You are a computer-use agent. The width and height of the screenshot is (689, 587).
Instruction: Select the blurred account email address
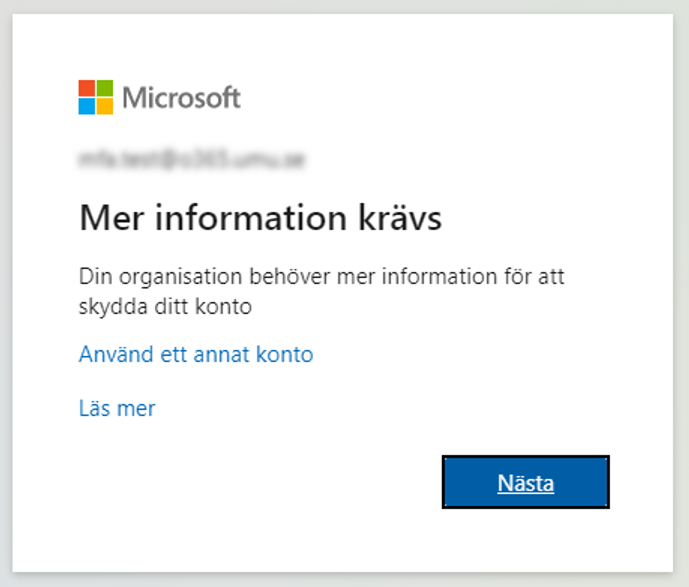192,159
